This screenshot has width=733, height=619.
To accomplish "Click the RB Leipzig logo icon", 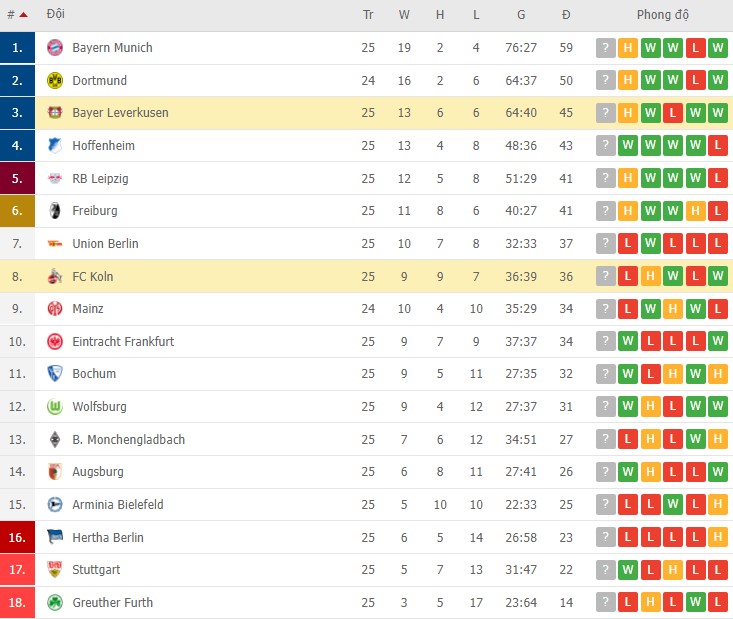I will pos(54,179).
